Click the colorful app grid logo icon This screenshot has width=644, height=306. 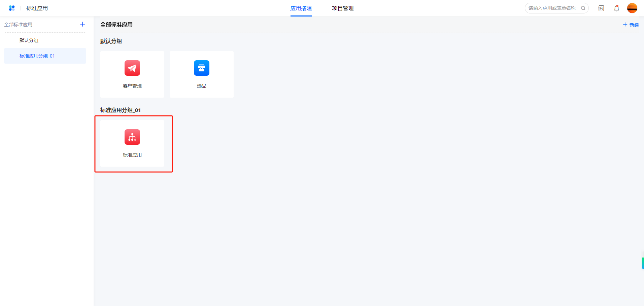(x=12, y=8)
